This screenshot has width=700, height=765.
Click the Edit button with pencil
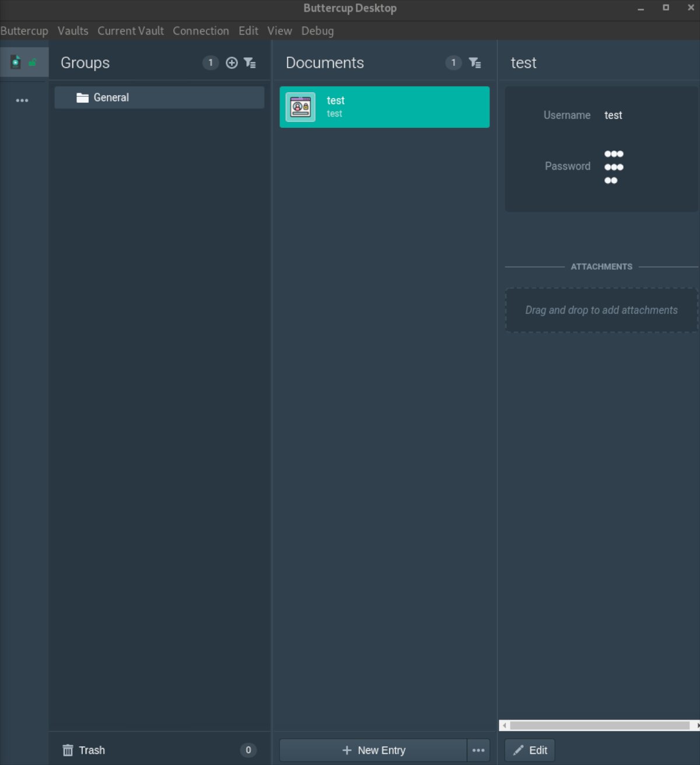[530, 750]
